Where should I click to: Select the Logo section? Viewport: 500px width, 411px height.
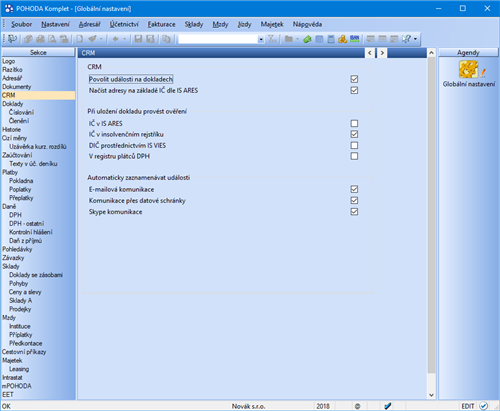tap(9, 61)
